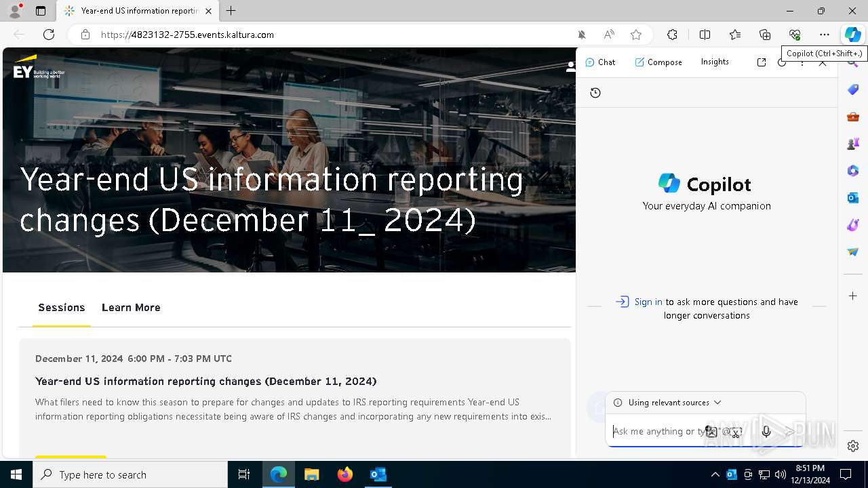Close the Copilot sidebar pane
Screen dimensions: 868x488
tap(823, 63)
